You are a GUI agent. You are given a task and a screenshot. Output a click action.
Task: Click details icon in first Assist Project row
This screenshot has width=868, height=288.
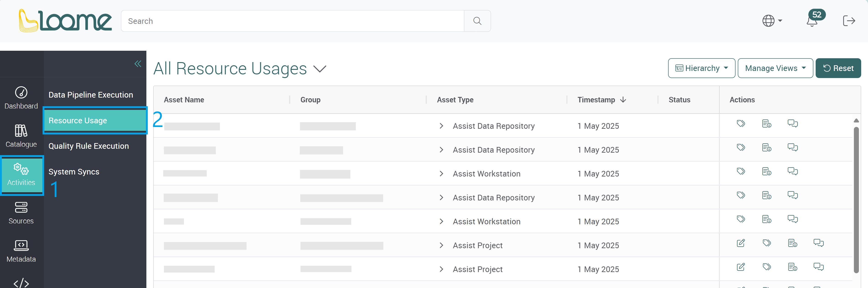point(792,243)
